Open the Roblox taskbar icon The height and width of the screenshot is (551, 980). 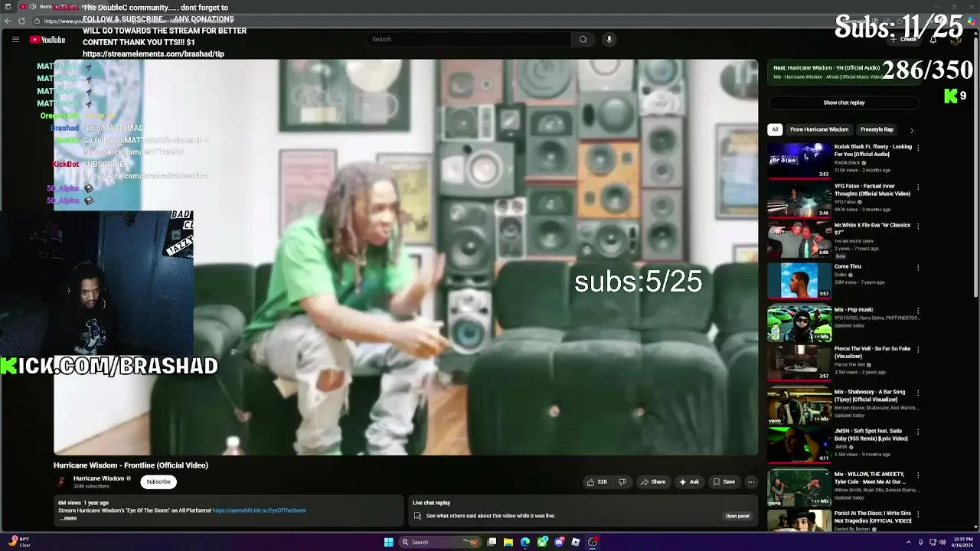coord(576,542)
